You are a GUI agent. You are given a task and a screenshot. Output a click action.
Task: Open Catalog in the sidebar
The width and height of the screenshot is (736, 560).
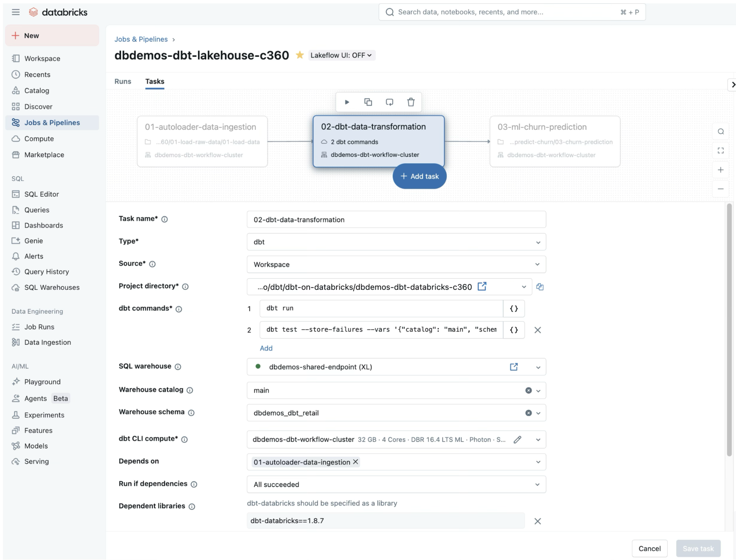click(37, 91)
